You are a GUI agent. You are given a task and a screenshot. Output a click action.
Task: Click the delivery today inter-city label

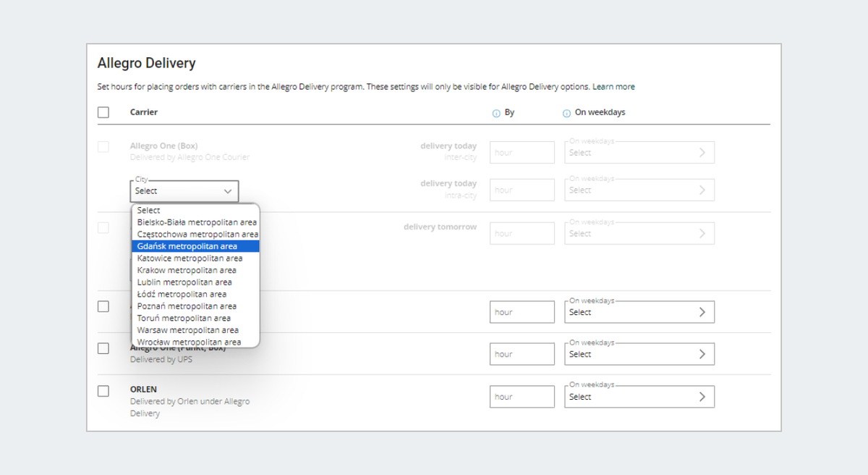pos(448,151)
